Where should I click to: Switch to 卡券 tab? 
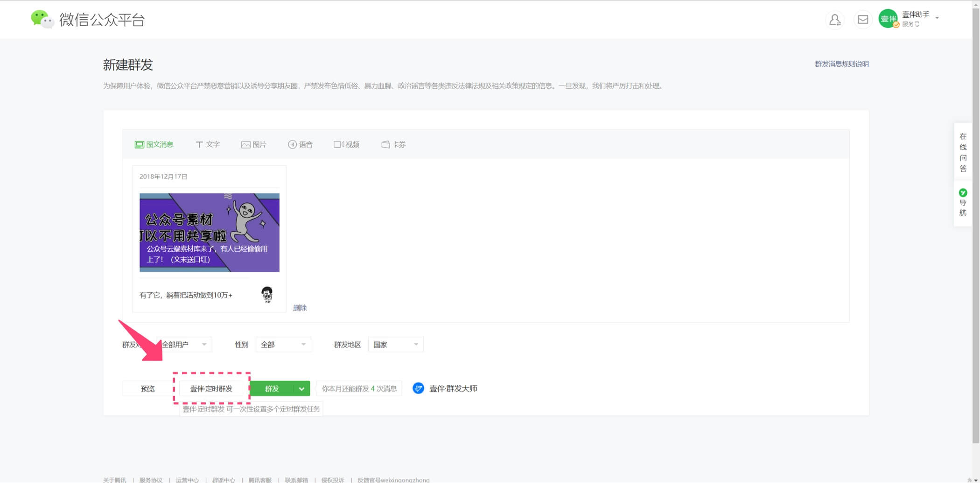coord(393,144)
